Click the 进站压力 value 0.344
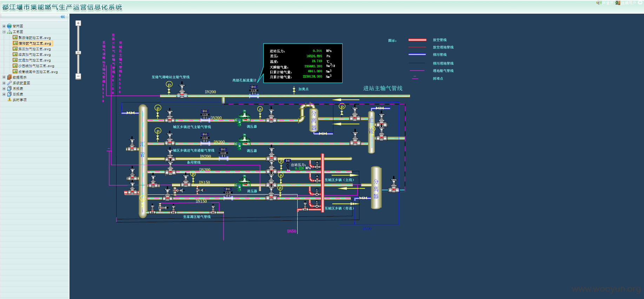Viewport: 644px width, 299px height. point(317,51)
